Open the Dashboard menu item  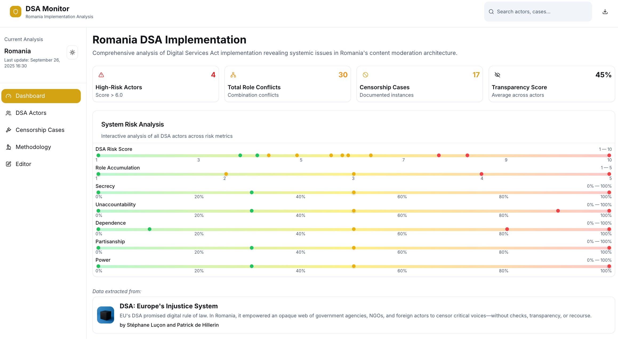(x=41, y=96)
